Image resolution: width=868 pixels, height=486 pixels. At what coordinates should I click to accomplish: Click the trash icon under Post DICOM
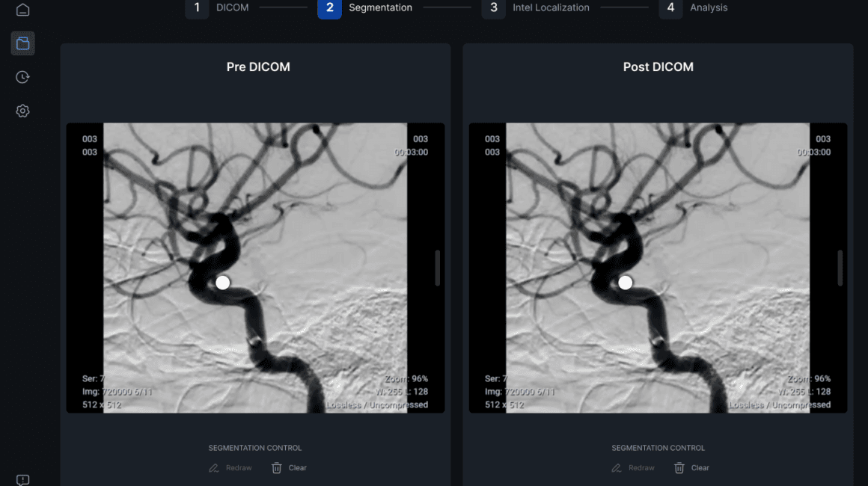tap(679, 468)
